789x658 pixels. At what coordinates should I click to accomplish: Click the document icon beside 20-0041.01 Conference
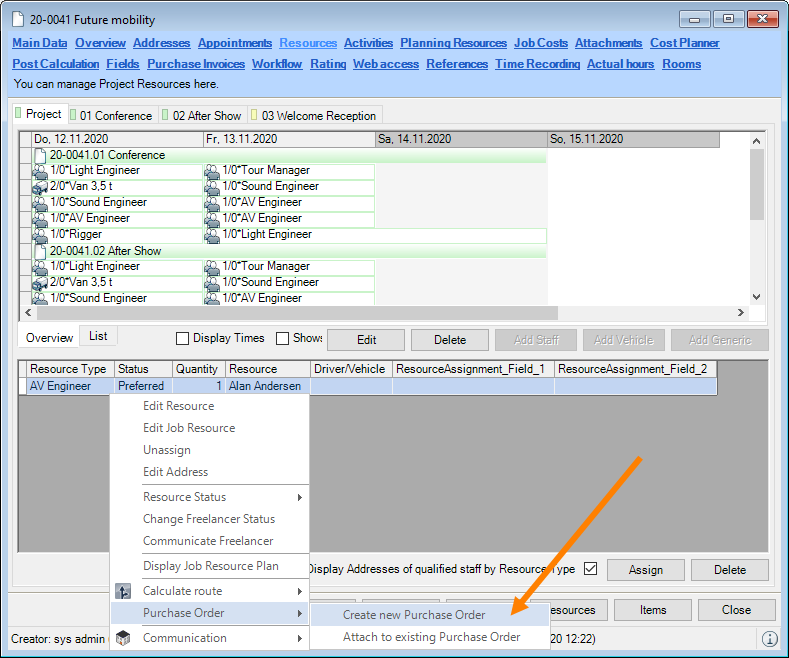click(x=41, y=155)
